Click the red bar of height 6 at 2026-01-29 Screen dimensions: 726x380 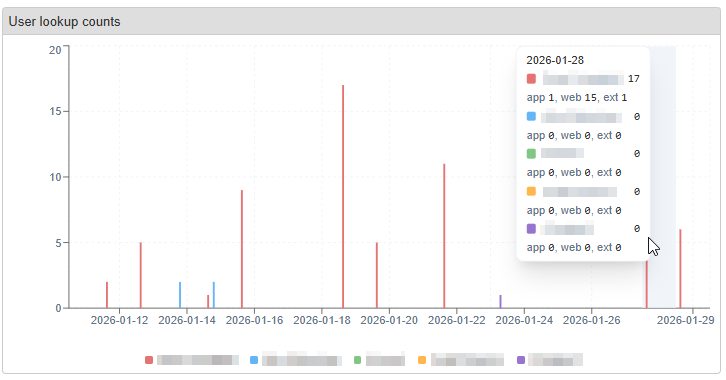pyautogui.click(x=680, y=268)
